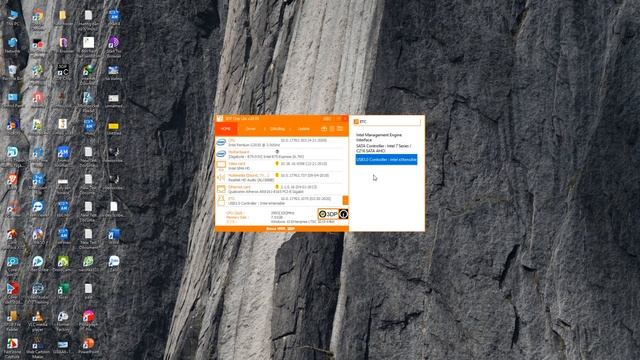The height and width of the screenshot is (360, 640).
Task: Click the CPU Intel logo icon
Action: coord(221,142)
